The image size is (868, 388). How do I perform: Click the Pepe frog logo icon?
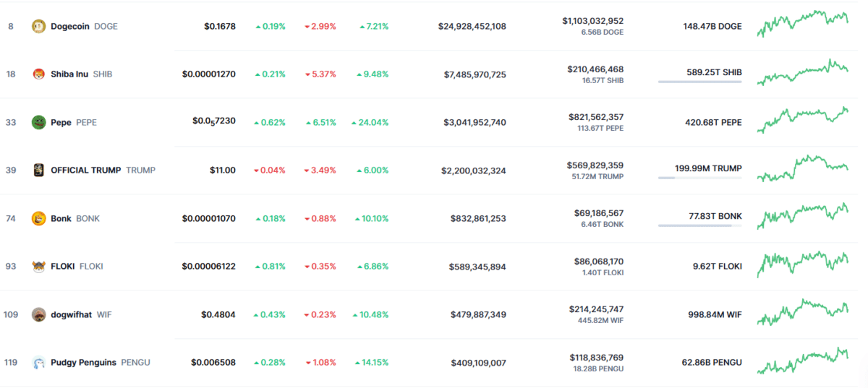(39, 122)
